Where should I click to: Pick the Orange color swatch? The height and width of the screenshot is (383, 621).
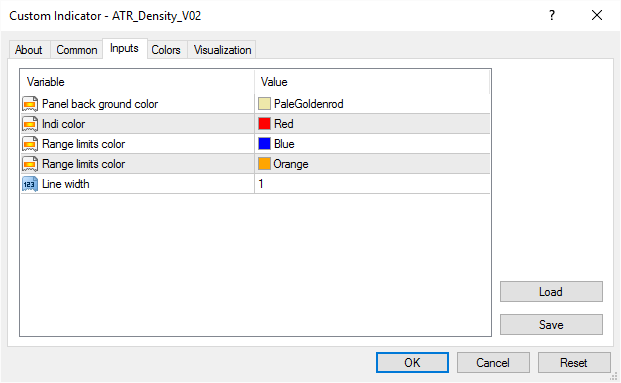click(x=264, y=164)
